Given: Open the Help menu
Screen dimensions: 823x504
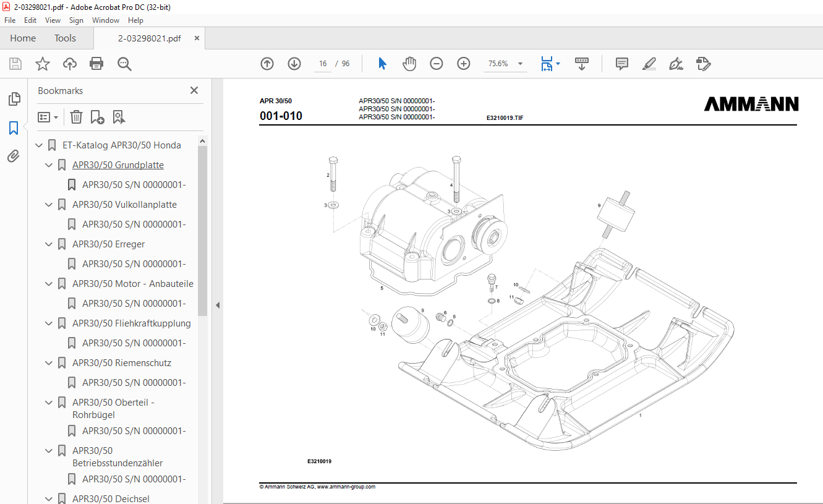Looking at the screenshot, I should 135,20.
